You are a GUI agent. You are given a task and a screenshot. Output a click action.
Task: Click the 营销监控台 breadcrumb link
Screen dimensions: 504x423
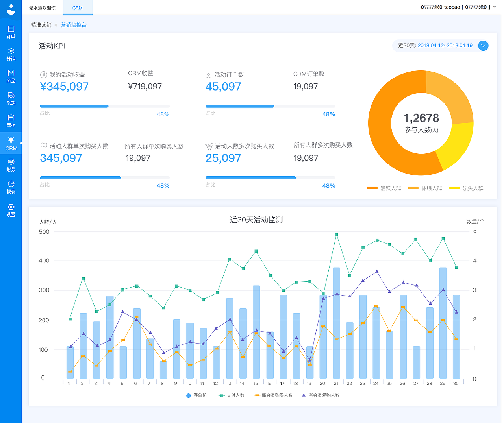[74, 24]
